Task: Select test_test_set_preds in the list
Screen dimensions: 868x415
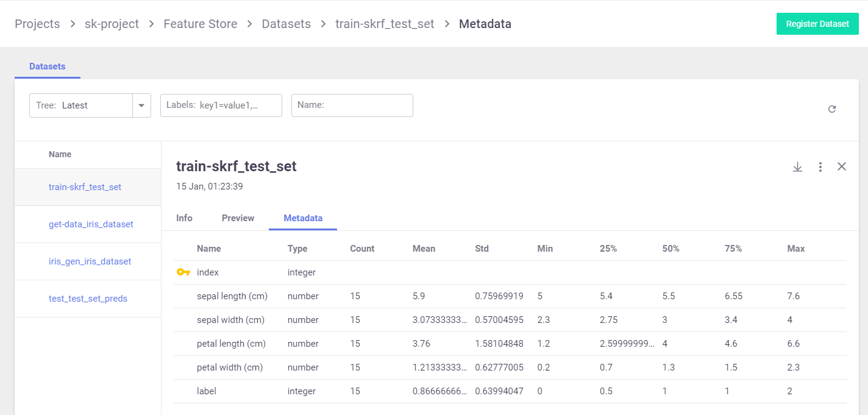Action: pyautogui.click(x=88, y=299)
